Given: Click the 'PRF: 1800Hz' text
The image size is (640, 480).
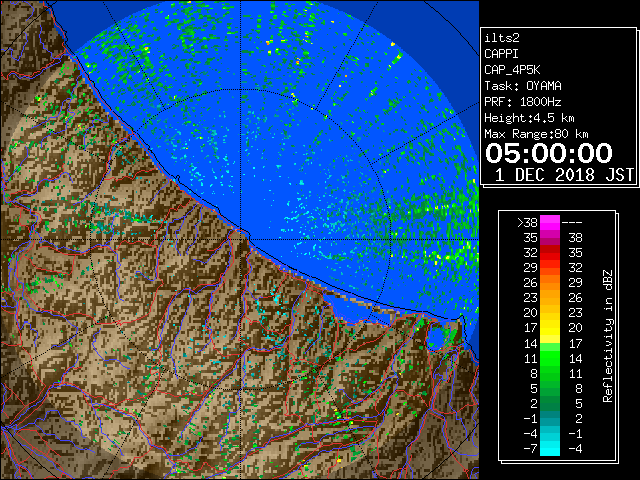Looking at the screenshot, I should 523,102.
